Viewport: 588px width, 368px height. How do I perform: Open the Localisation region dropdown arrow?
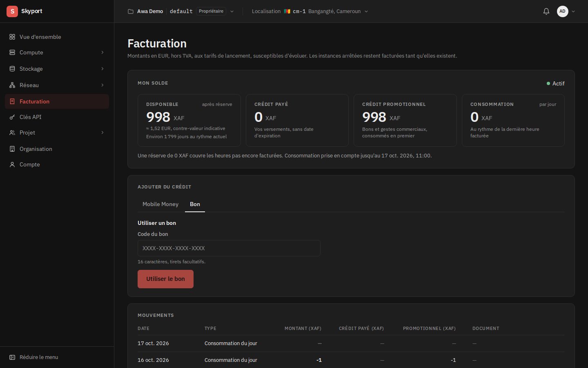point(366,11)
